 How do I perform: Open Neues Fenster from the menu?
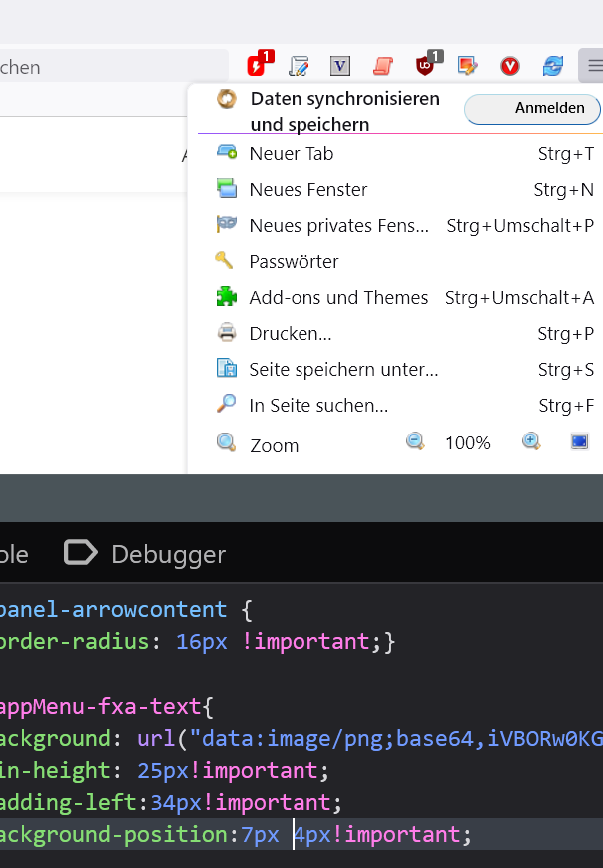pyautogui.click(x=308, y=190)
